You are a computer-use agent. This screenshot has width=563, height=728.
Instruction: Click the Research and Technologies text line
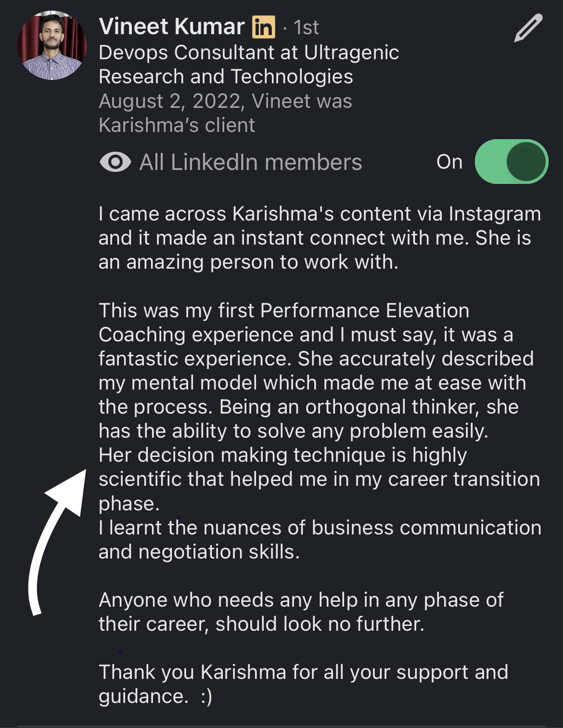(x=226, y=77)
